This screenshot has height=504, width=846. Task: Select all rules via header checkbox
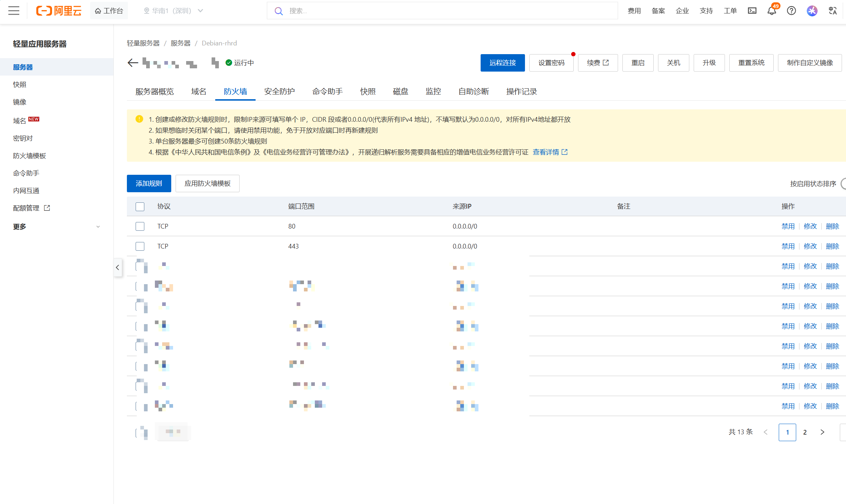(x=140, y=206)
